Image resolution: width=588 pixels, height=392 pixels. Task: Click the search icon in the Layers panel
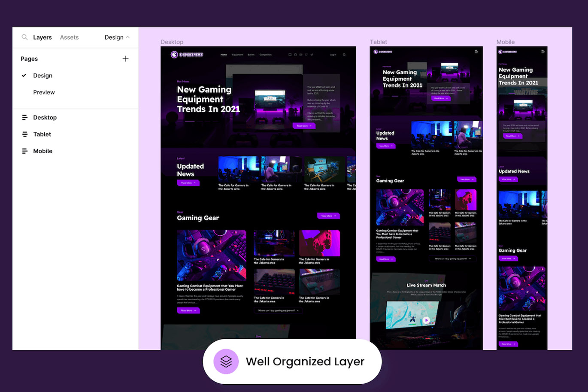point(24,37)
